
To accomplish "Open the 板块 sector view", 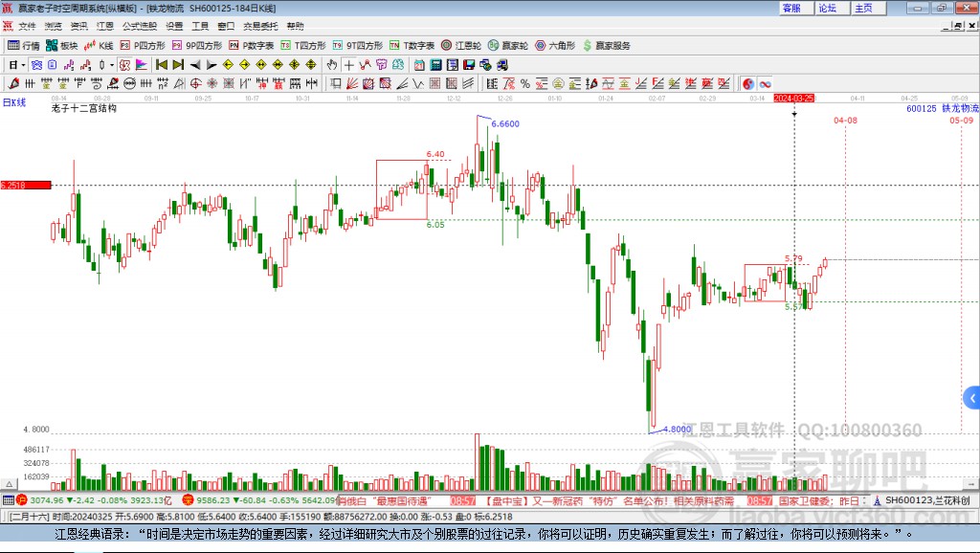I will point(61,45).
